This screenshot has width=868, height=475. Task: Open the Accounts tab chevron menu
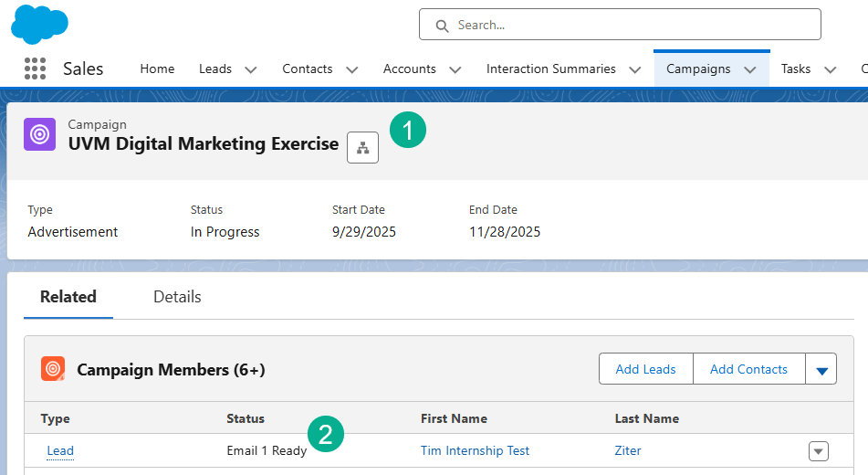(x=455, y=69)
